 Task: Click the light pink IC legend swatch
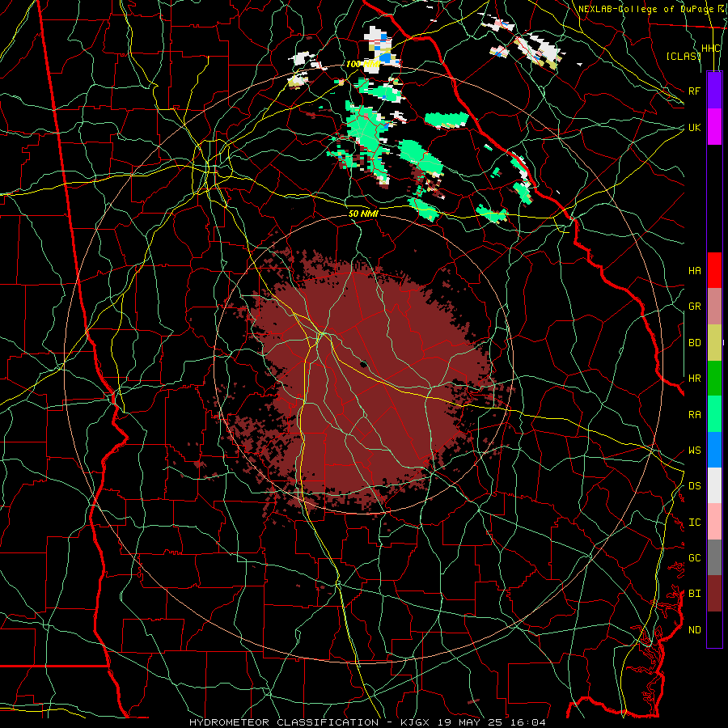(714, 522)
